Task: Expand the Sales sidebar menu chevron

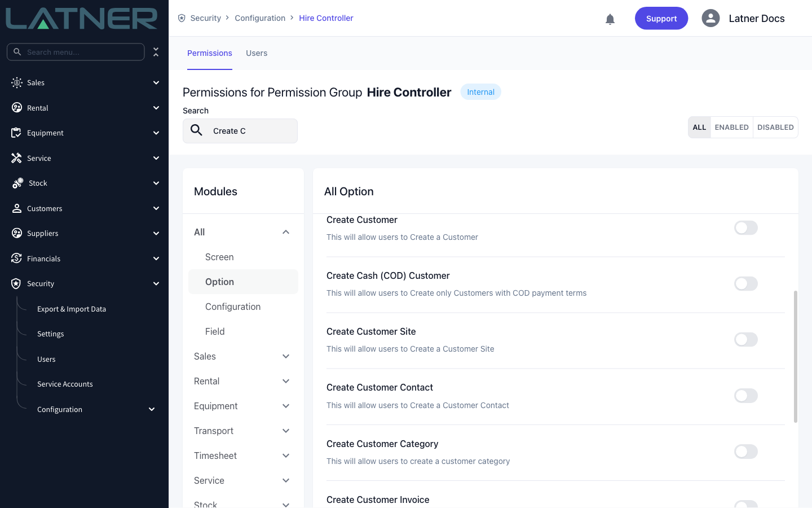Action: pos(156,82)
